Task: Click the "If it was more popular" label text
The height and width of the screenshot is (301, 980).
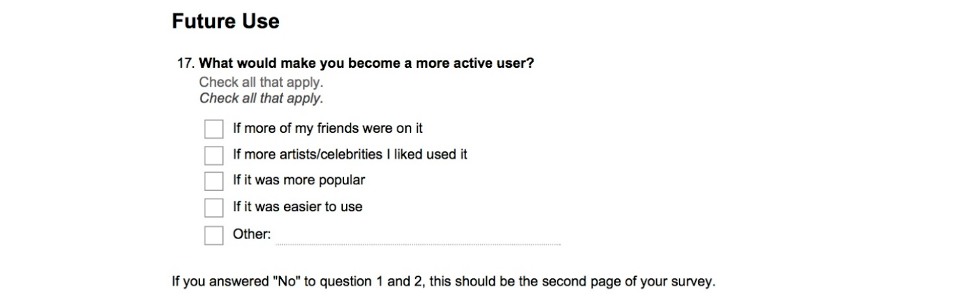Action: (x=299, y=180)
